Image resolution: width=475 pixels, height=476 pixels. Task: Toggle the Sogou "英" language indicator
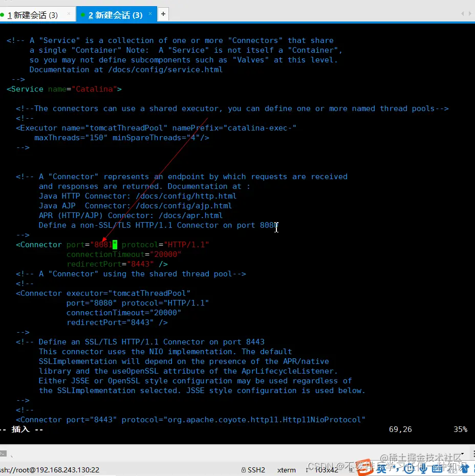pos(382,469)
